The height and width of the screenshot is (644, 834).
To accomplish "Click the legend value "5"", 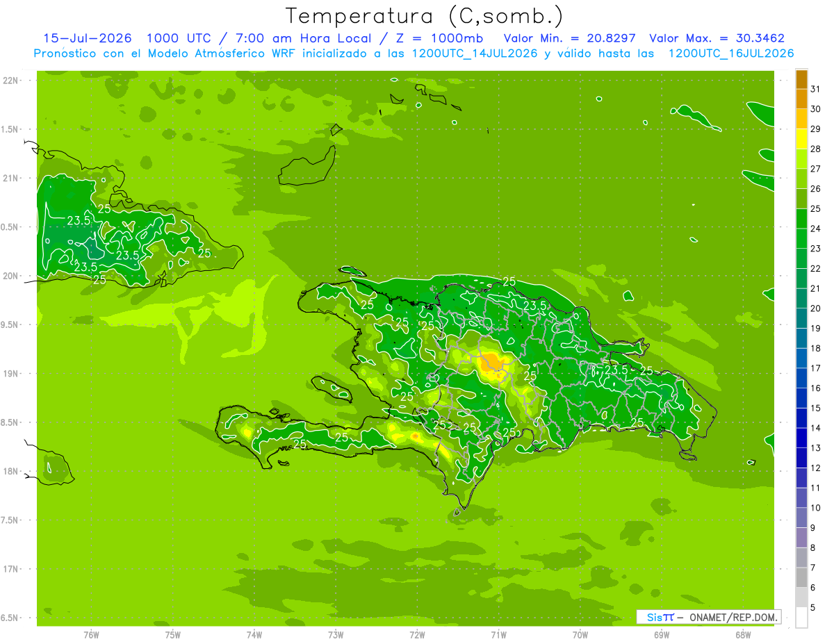I will click(x=813, y=608).
